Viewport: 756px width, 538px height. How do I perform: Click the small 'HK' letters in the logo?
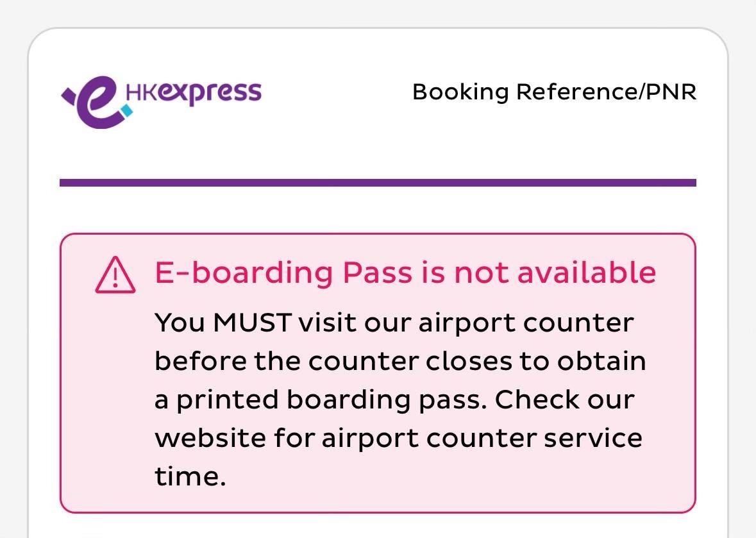pos(141,92)
